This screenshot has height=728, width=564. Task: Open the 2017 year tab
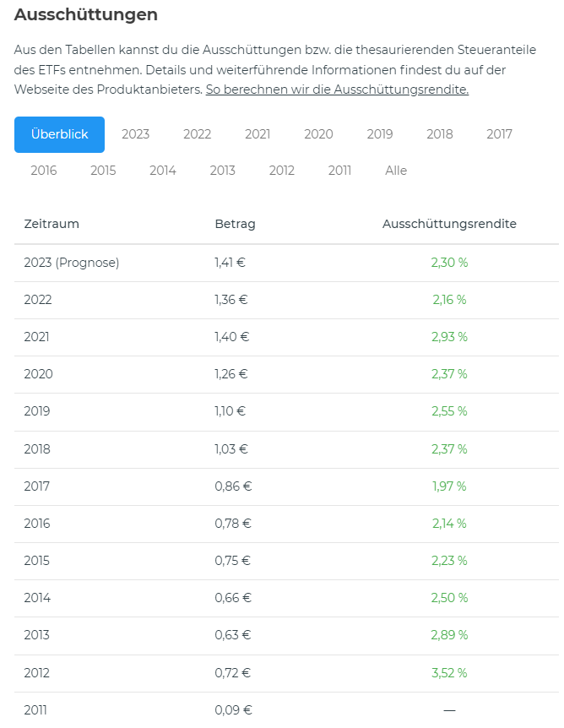pos(499,134)
